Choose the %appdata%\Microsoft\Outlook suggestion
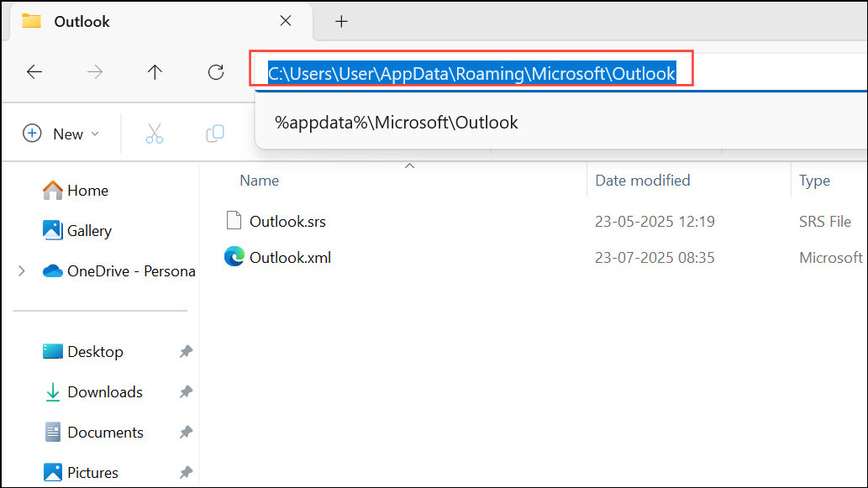868x488 pixels. coord(397,123)
